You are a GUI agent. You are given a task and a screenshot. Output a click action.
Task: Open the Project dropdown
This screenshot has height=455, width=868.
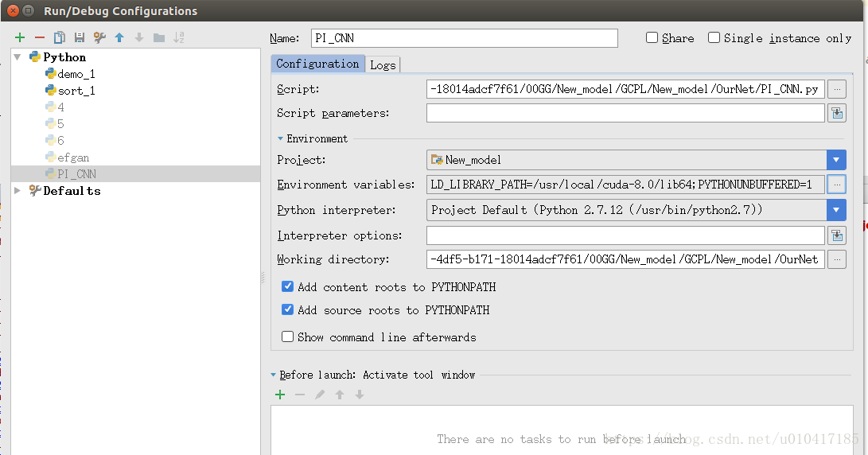tap(836, 160)
